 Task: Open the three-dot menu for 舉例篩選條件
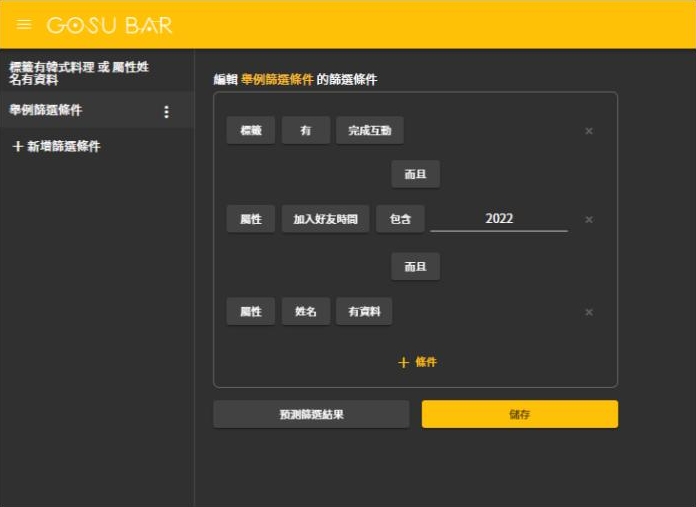pyautogui.click(x=166, y=112)
